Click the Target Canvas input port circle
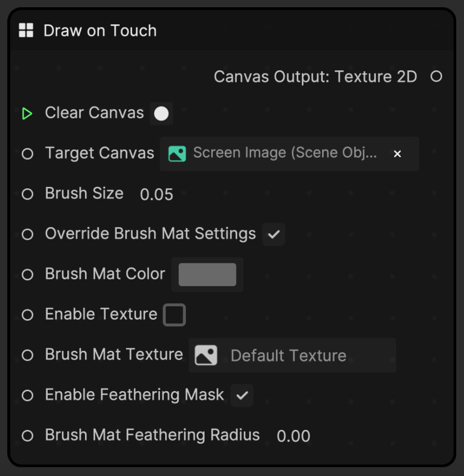Screen dimensions: 464x476 pyautogui.click(x=27, y=154)
